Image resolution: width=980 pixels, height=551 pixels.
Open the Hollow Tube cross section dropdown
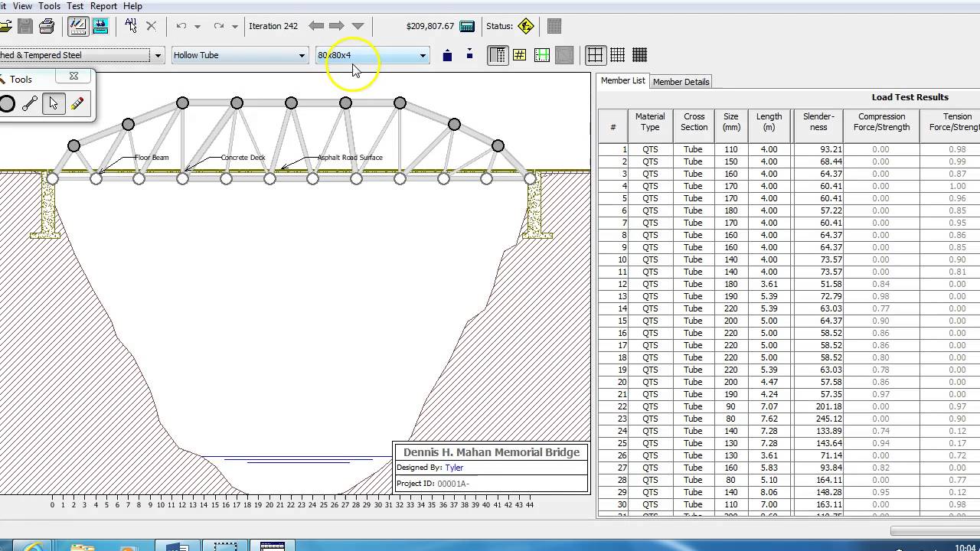point(302,55)
